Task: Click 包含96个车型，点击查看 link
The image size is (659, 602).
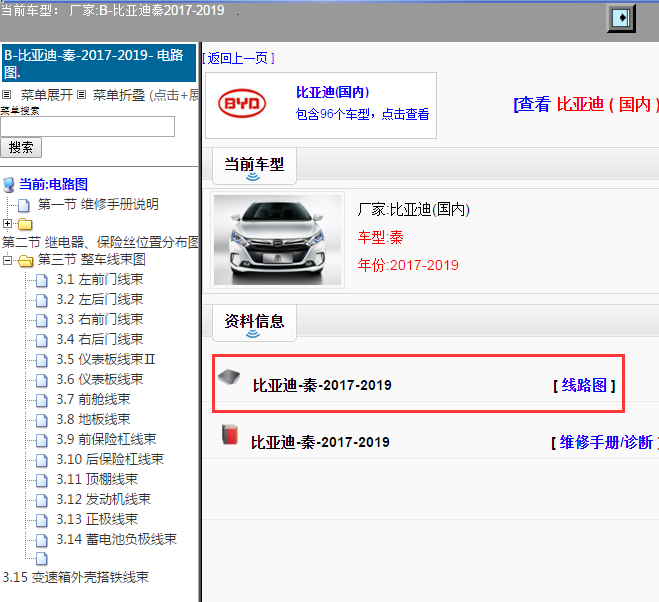Action: coord(362,114)
